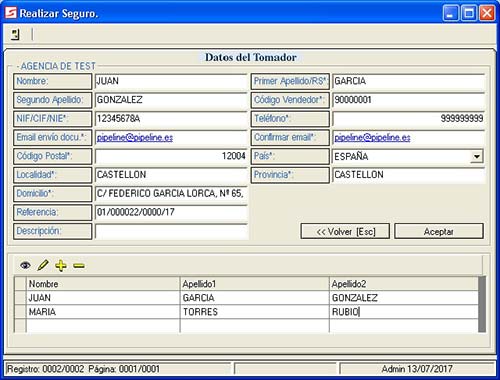Click the table's vertical scrollbar
The image size is (500, 380).
[x=482, y=304]
